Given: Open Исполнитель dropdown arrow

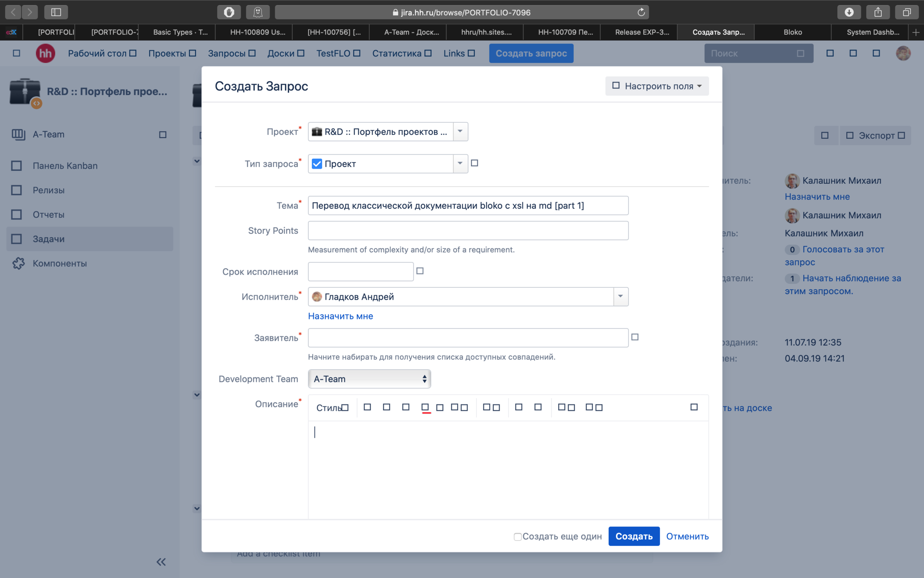Looking at the screenshot, I should (x=620, y=297).
